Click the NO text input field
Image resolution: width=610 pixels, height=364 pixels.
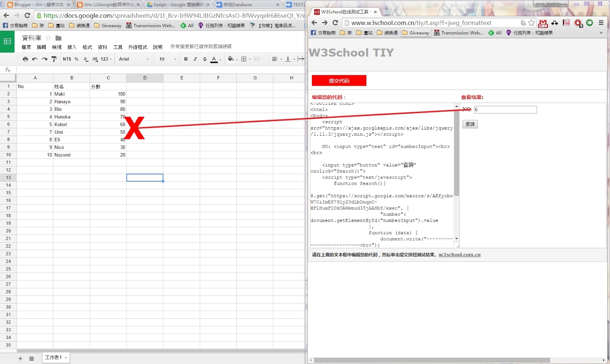505,110
